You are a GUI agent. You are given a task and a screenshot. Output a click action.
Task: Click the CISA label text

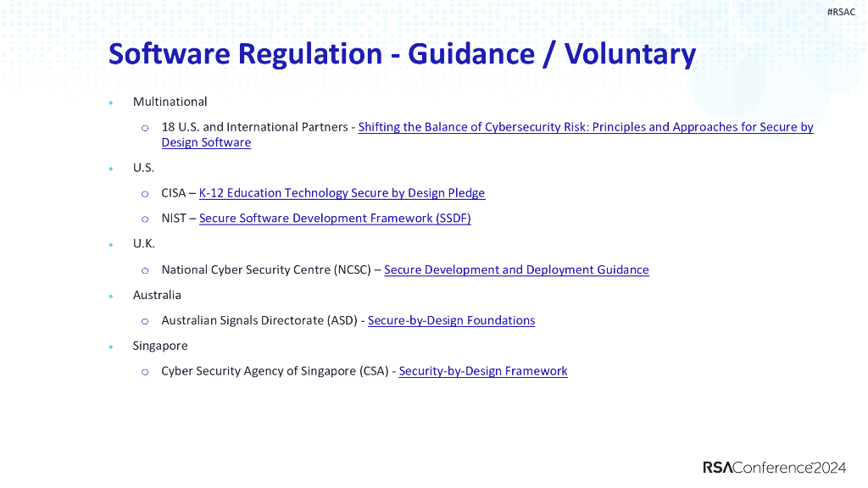coord(173,193)
